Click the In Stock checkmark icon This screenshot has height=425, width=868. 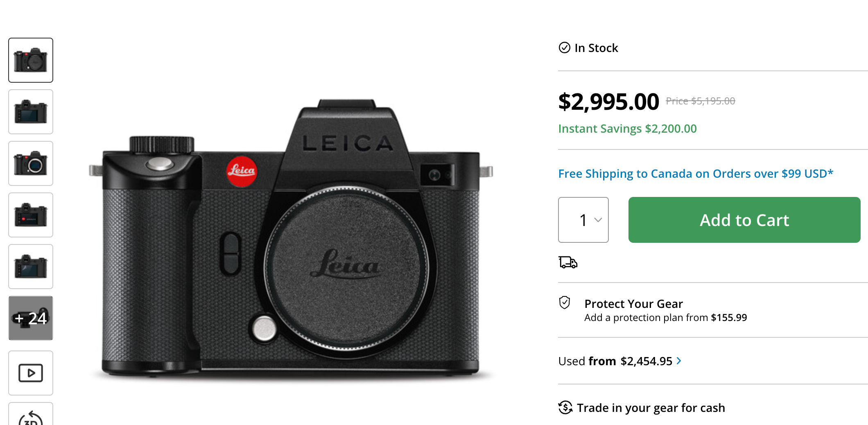click(x=564, y=48)
